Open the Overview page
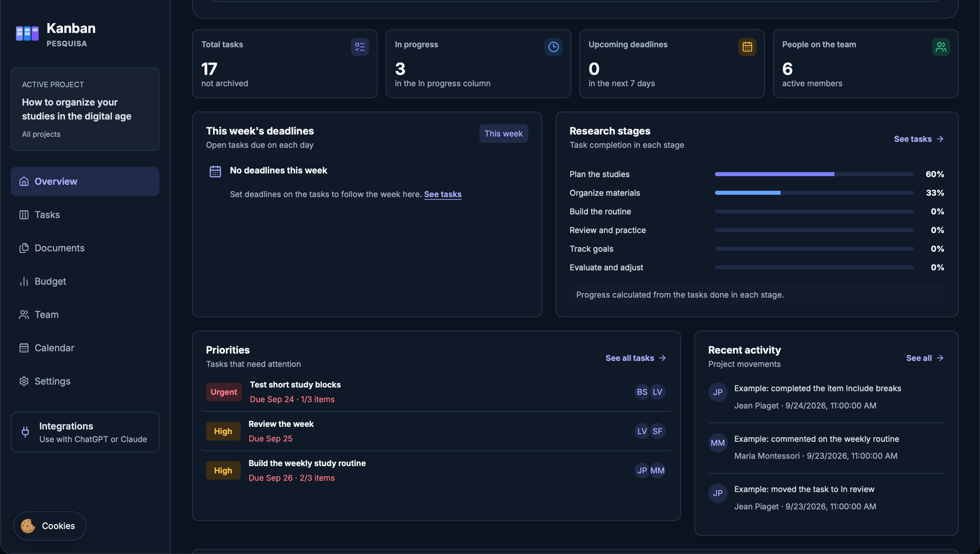 85,182
